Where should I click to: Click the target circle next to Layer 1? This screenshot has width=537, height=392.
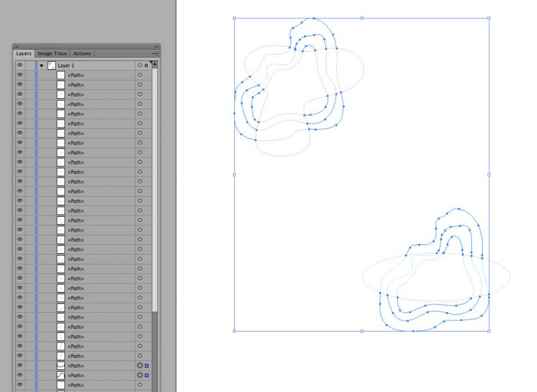pyautogui.click(x=141, y=65)
